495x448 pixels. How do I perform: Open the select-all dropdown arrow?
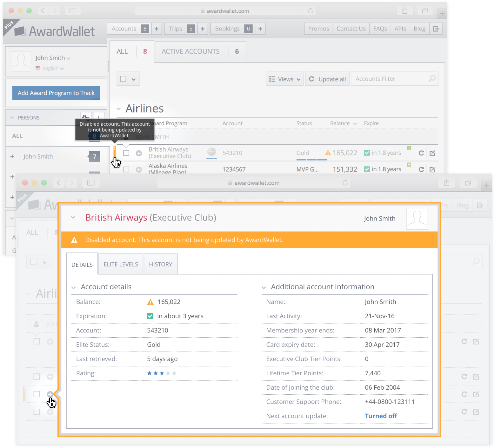click(134, 79)
